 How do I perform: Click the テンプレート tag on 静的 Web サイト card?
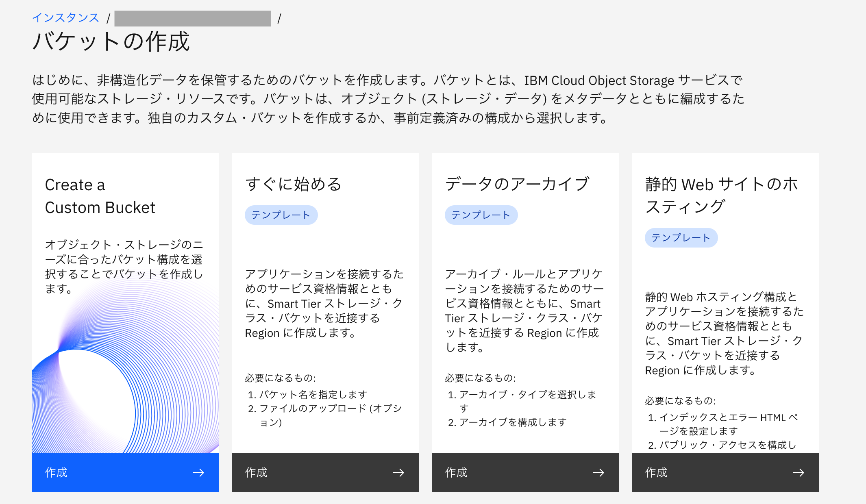[681, 237]
